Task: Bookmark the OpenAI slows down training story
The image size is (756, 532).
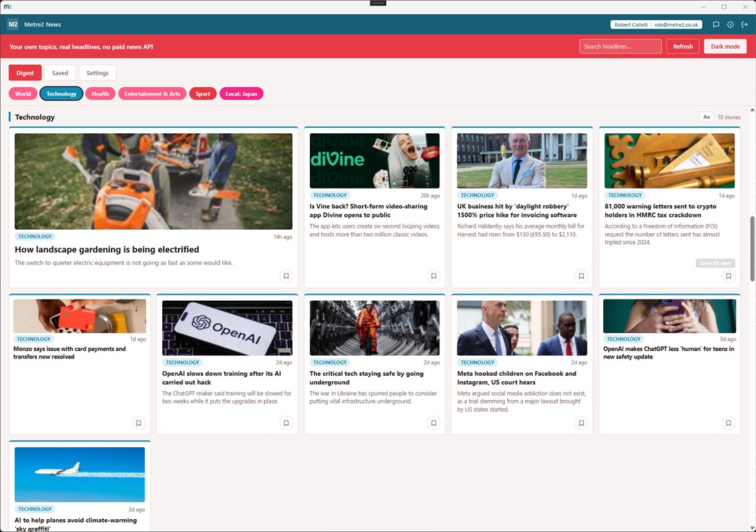Action: pyautogui.click(x=287, y=423)
